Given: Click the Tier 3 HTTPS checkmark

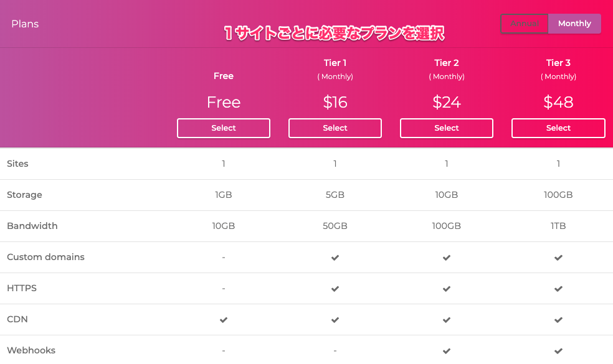Looking at the screenshot, I should coord(558,289).
